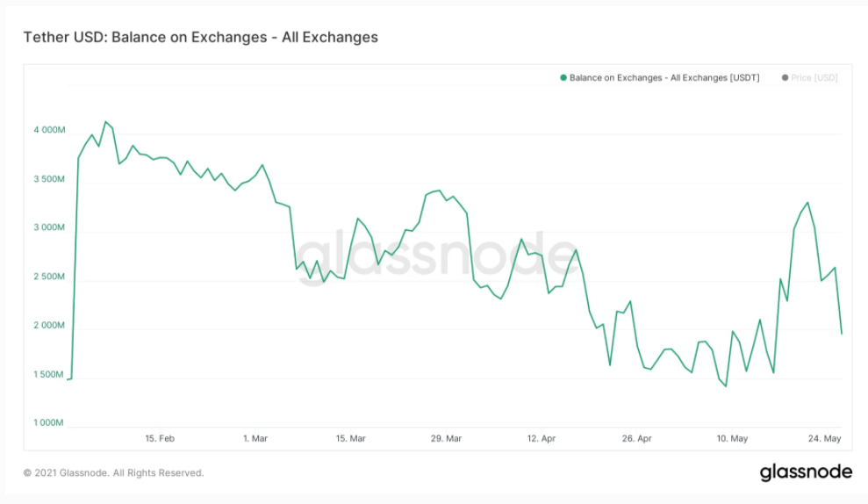
Task: Select the 12. Apr date axis label
Action: [x=542, y=439]
